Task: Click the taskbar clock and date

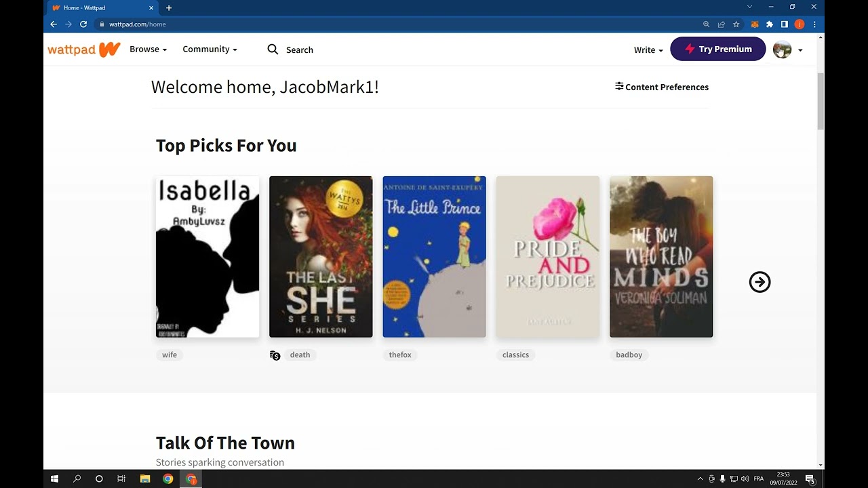Action: 783,479
